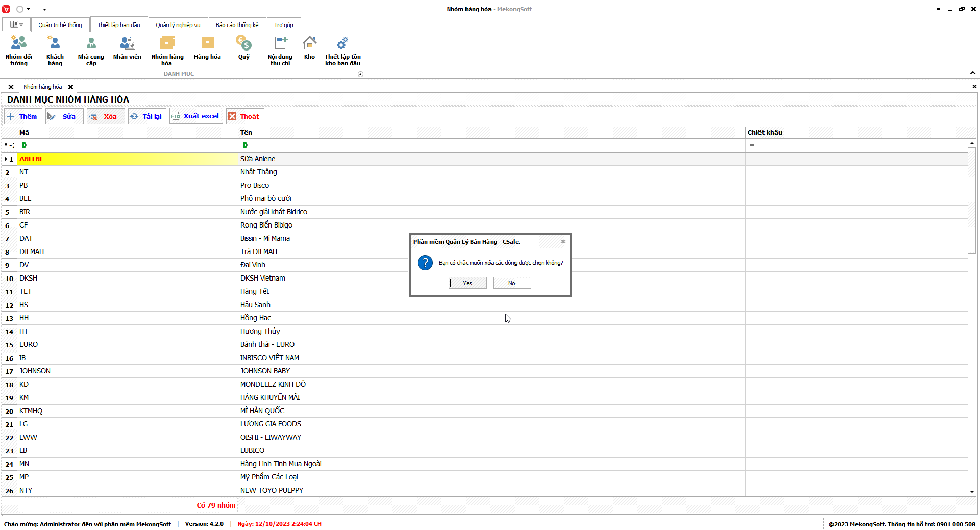Click the Mã column filter condition icon
Image resolution: width=980 pixels, height=530 pixels.
coord(23,145)
